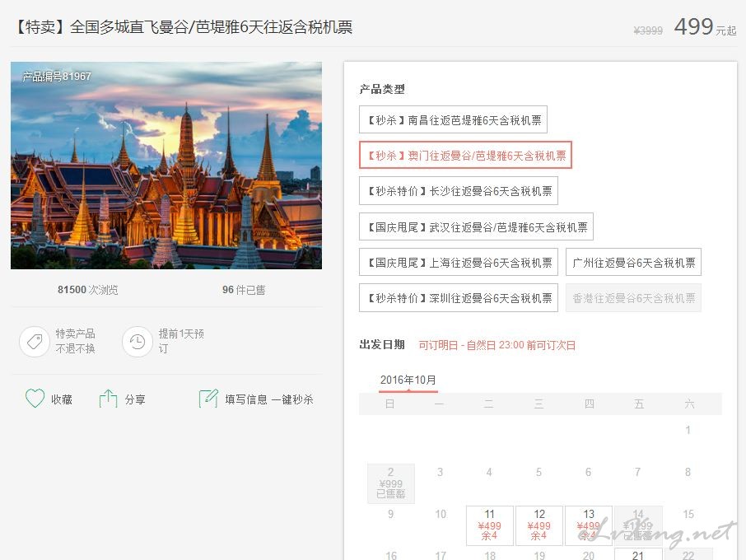
Task: Select October 12 departure date ¥499
Action: (539, 525)
